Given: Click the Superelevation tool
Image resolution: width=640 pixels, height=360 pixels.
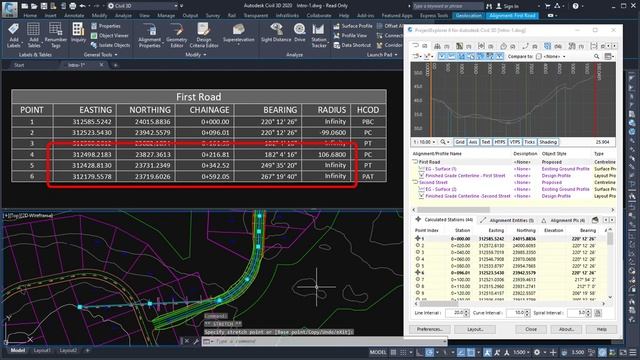Looking at the screenshot, I should (238, 33).
